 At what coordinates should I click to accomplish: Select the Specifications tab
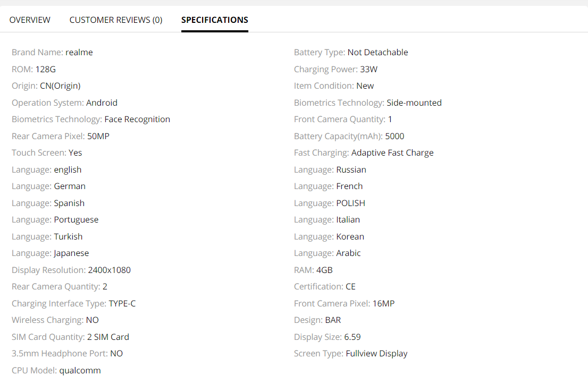(215, 20)
